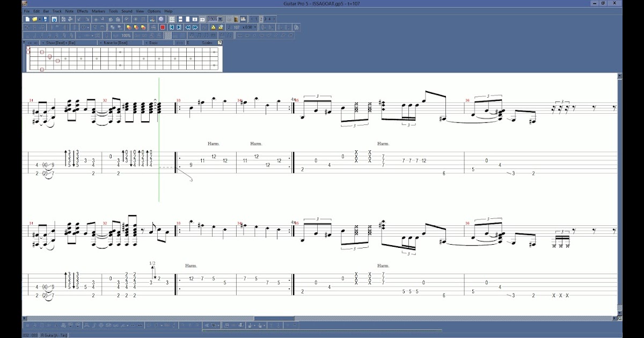Click the green playback cursor line
644x338 pixels.
tap(159, 139)
